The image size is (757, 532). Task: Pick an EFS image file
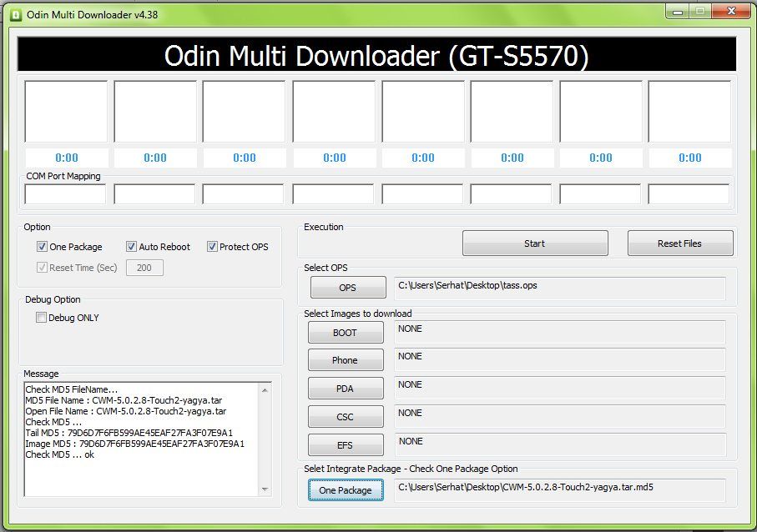[x=346, y=444]
